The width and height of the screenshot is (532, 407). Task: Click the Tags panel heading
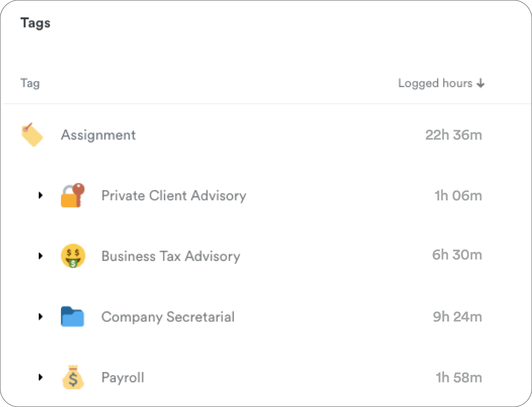[35, 23]
